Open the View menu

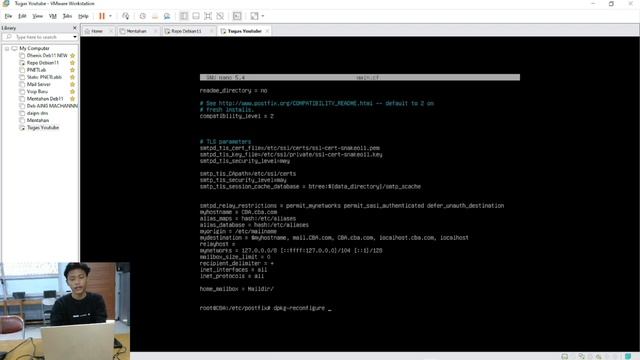pos(37,16)
